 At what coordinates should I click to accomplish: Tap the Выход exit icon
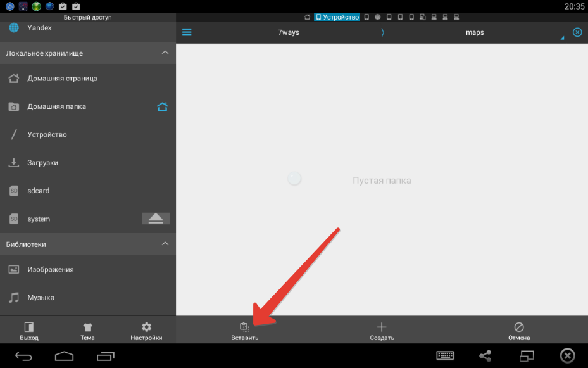(29, 327)
